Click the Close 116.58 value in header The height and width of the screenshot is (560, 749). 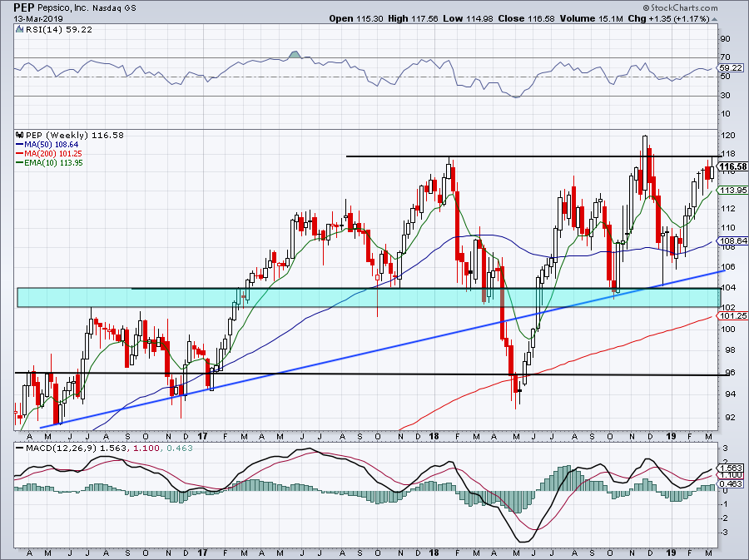[526, 18]
